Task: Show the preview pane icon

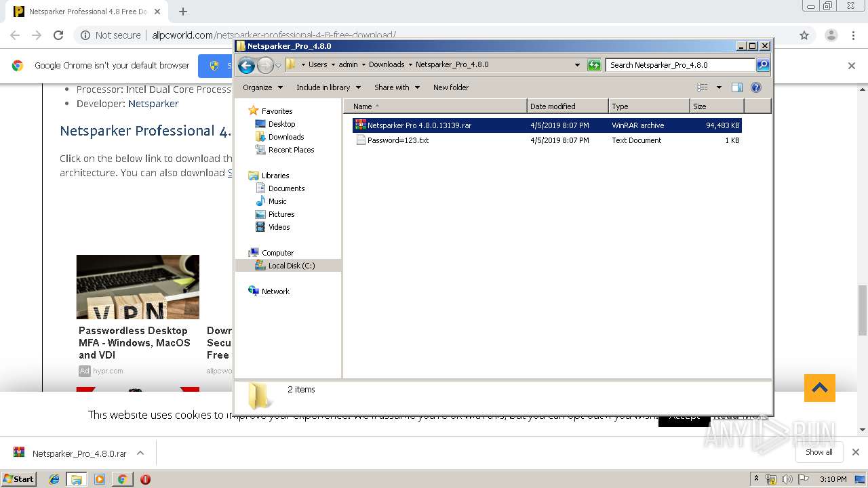Action: point(737,87)
